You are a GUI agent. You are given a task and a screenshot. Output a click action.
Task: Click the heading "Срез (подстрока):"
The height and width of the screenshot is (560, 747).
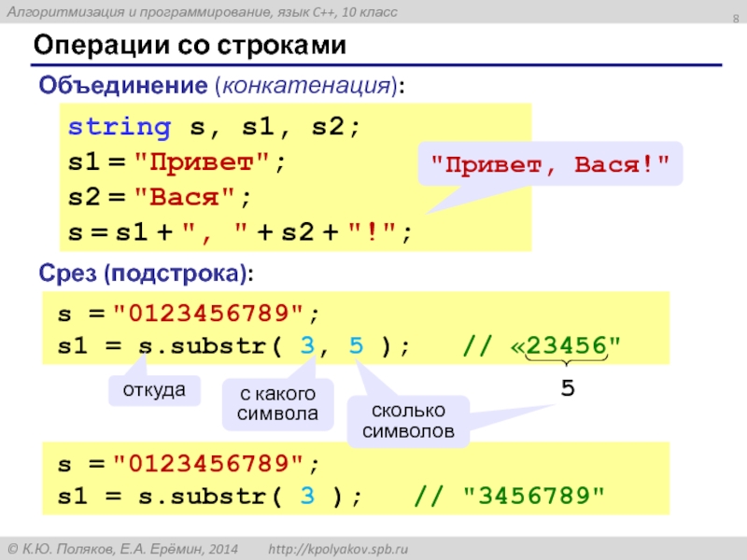pyautogui.click(x=146, y=273)
